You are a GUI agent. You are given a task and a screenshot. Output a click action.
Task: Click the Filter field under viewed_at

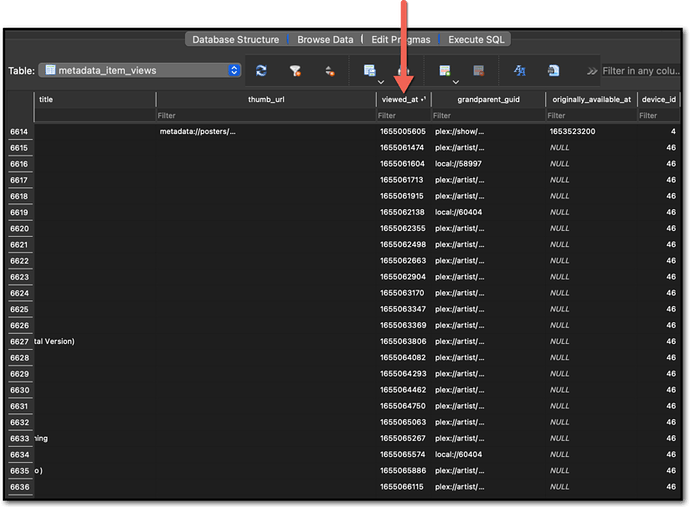click(x=404, y=115)
